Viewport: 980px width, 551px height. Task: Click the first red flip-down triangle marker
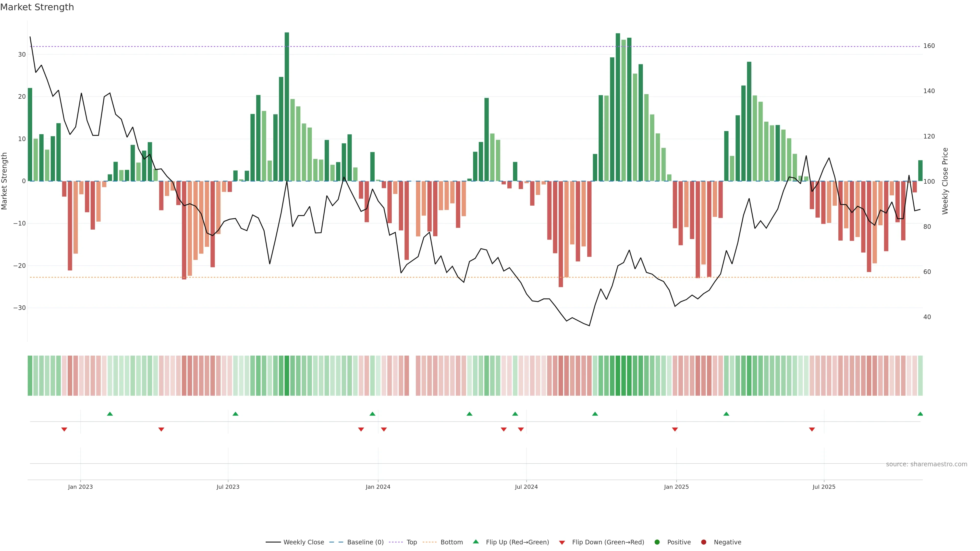[64, 429]
